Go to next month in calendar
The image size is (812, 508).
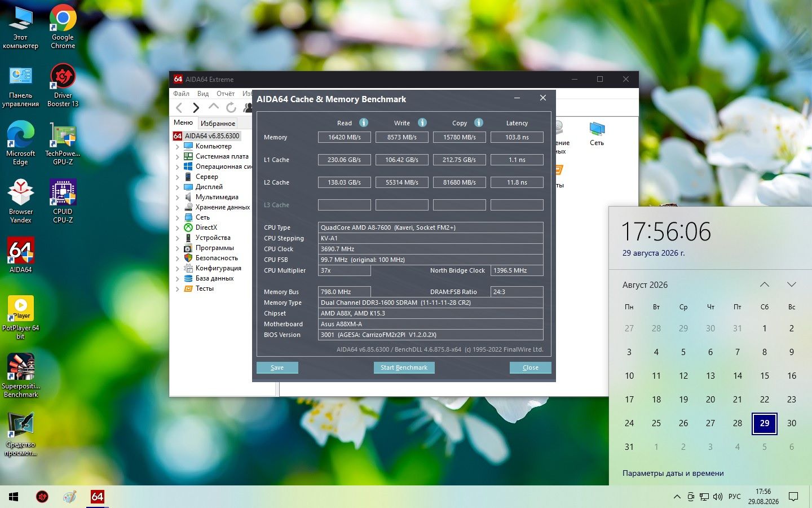click(x=792, y=284)
